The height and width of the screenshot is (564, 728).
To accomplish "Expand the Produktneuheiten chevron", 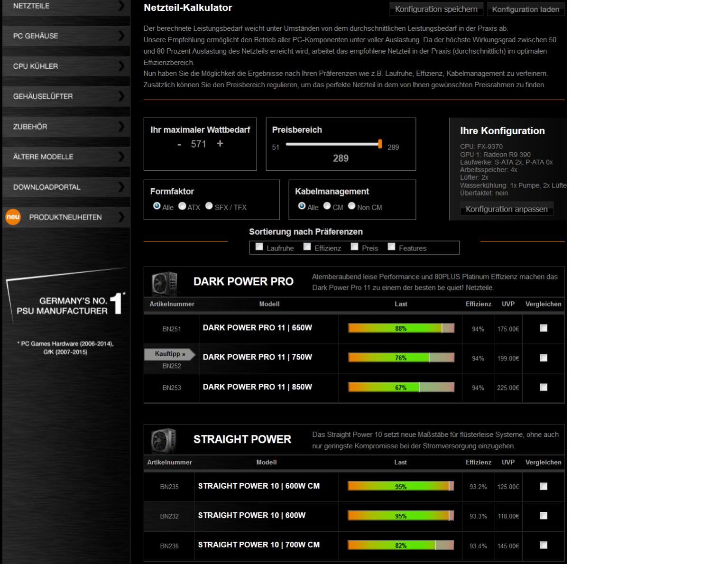I will 121,217.
